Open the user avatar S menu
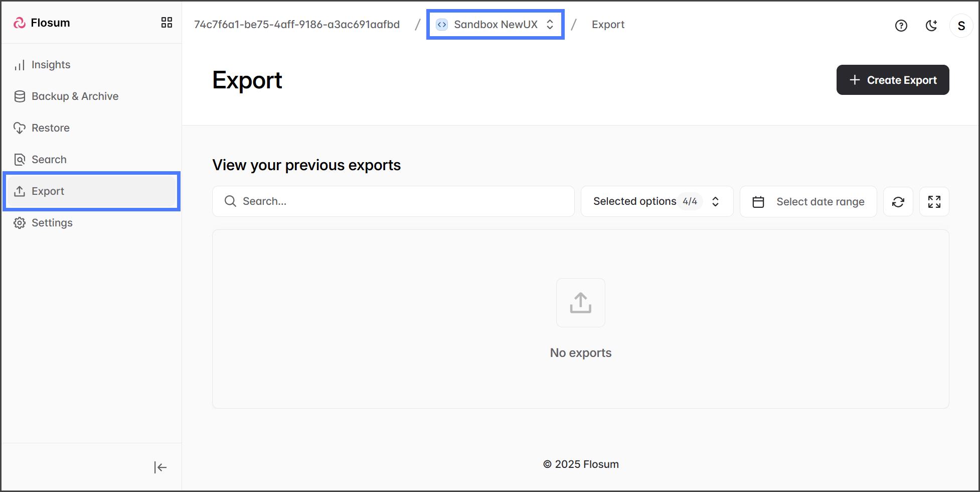The width and height of the screenshot is (980, 492). tap(961, 26)
